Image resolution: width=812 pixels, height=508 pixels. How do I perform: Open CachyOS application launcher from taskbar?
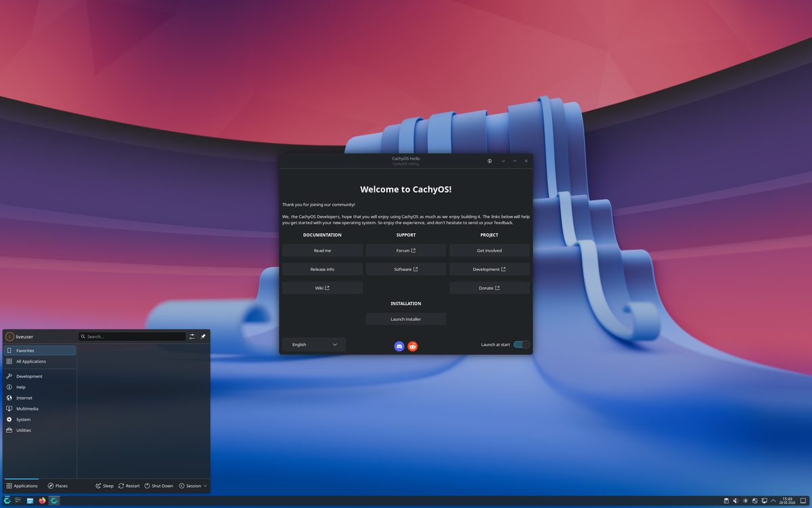tap(7, 501)
